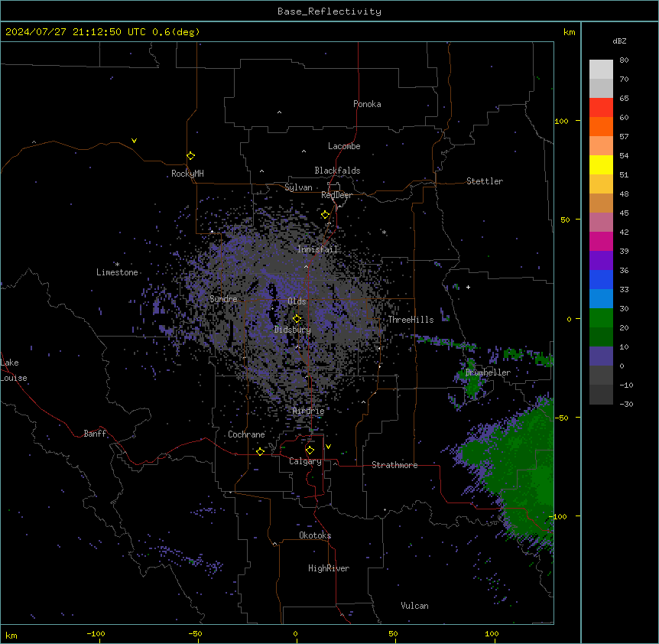The image size is (659, 644).
Task: Click the RedDeer city label
Action: pos(336,195)
